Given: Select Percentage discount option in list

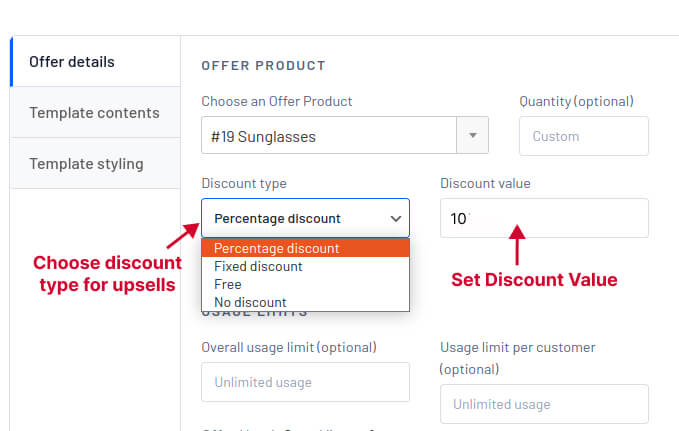Looking at the screenshot, I should click(x=305, y=248).
